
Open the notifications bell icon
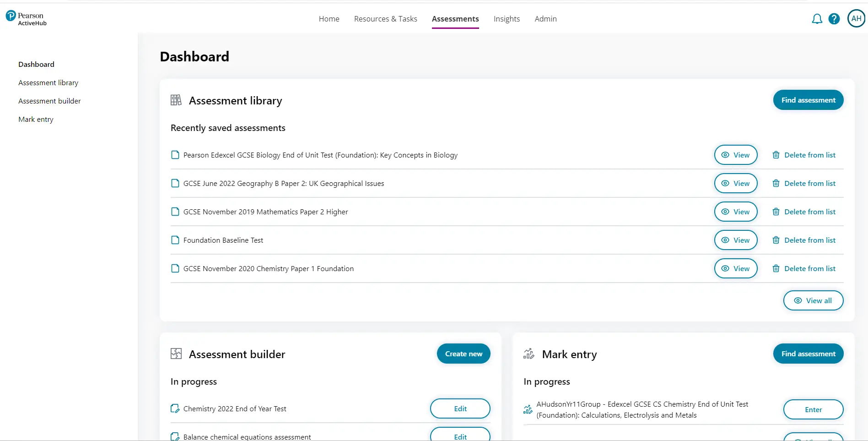click(817, 19)
